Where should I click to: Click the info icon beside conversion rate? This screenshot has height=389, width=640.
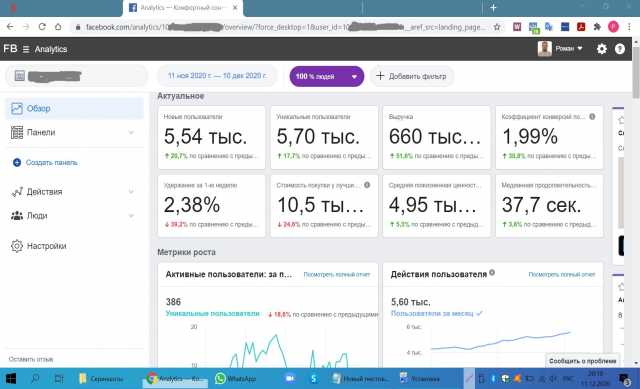(x=592, y=117)
